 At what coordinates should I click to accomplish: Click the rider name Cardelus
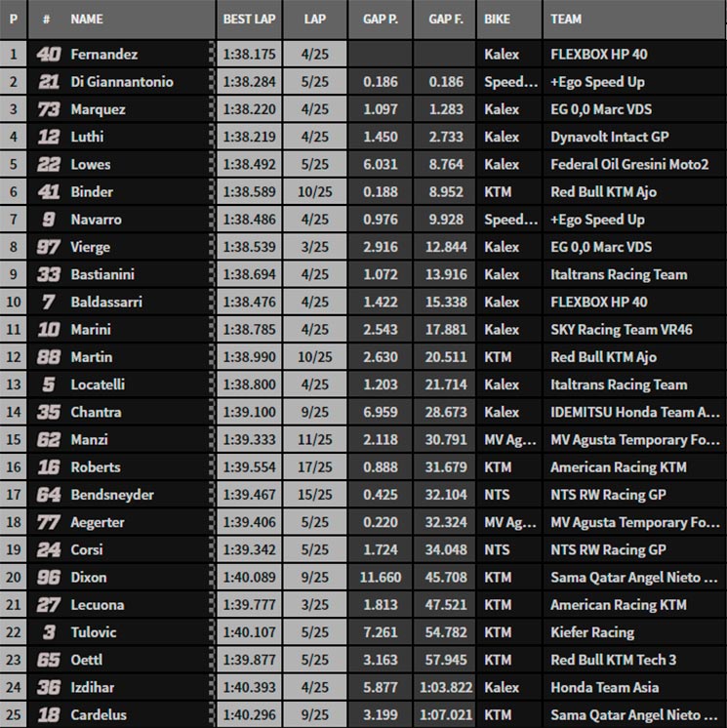coord(99,715)
